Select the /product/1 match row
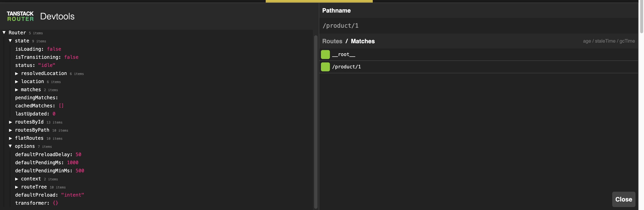Screen dimensions: 644x210 click(475, 67)
